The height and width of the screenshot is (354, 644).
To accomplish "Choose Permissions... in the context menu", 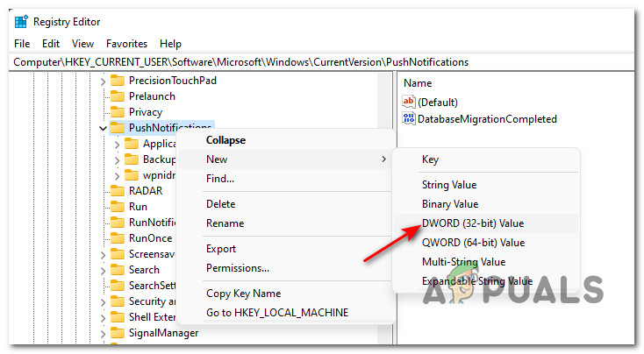I will coord(284,268).
